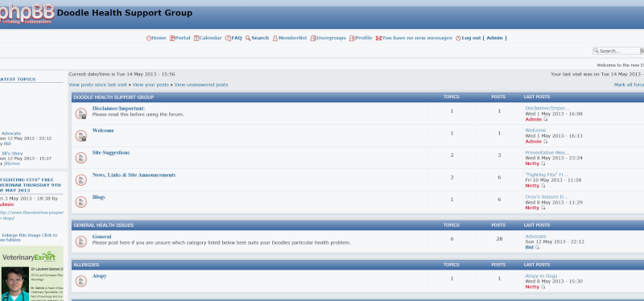Image resolution: width=644 pixels, height=301 pixels.
Task: View posts since last visit
Action: 97,85
